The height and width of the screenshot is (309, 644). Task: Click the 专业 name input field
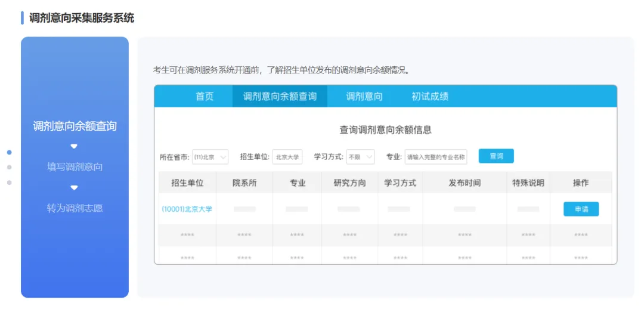(436, 157)
